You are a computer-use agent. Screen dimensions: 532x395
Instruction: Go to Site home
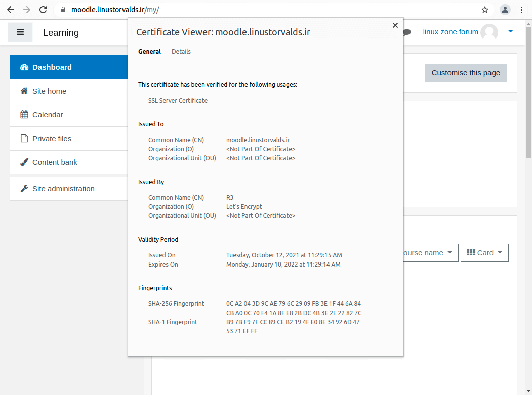tap(69, 91)
